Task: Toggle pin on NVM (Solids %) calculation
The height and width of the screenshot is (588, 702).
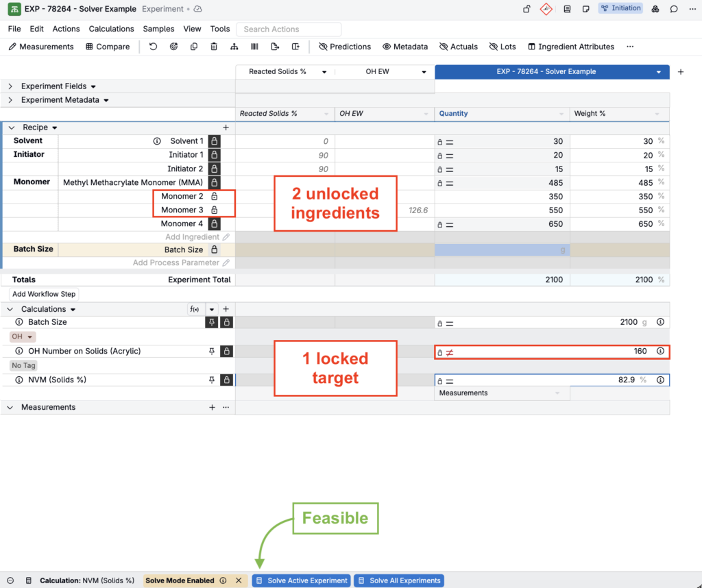Action: 212,380
